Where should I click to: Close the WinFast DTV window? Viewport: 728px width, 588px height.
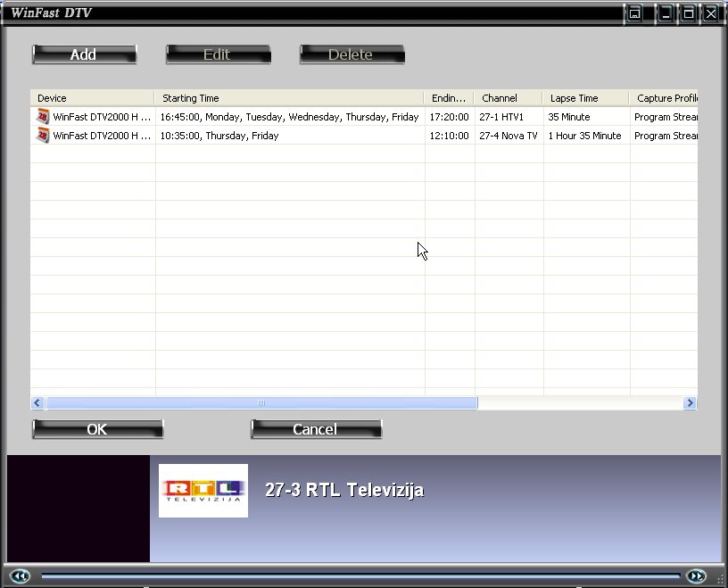[710, 13]
